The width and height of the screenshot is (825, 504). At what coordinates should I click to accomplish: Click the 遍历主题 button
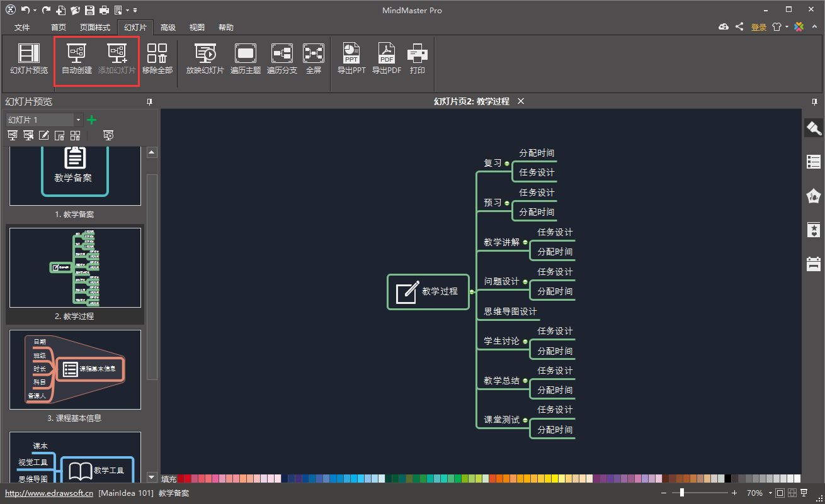[246, 59]
